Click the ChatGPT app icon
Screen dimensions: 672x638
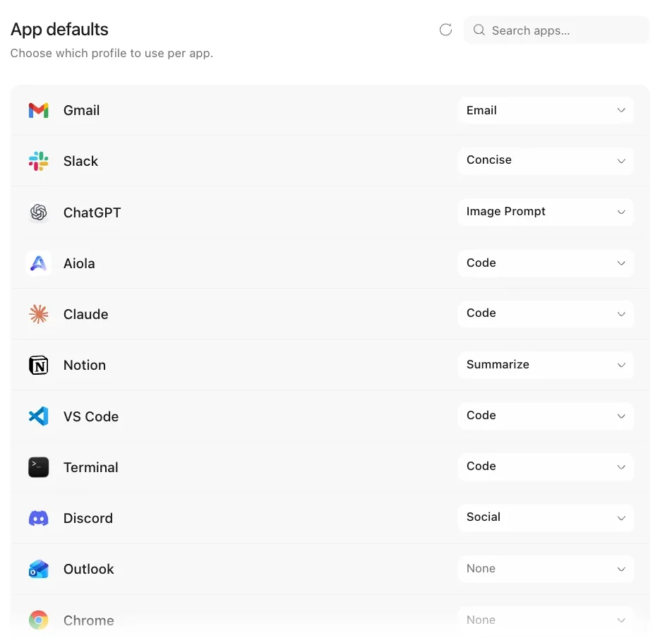pos(39,212)
